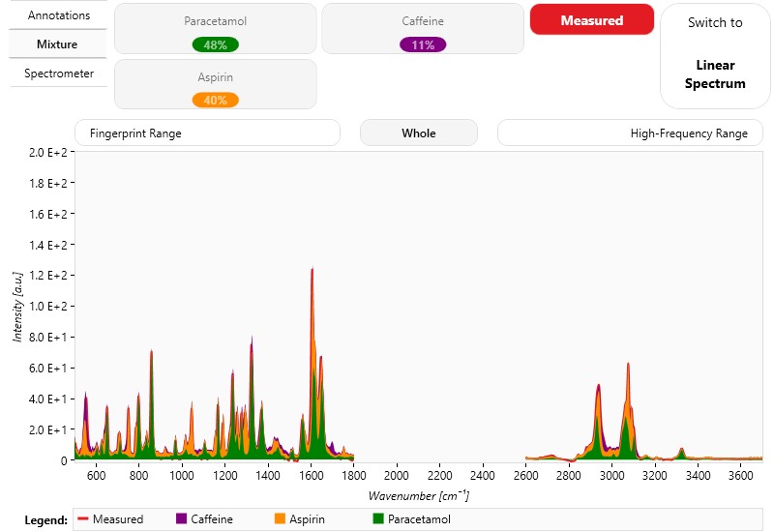The width and height of the screenshot is (774, 532).
Task: Click the red Measured legend line icon
Action: point(83,519)
